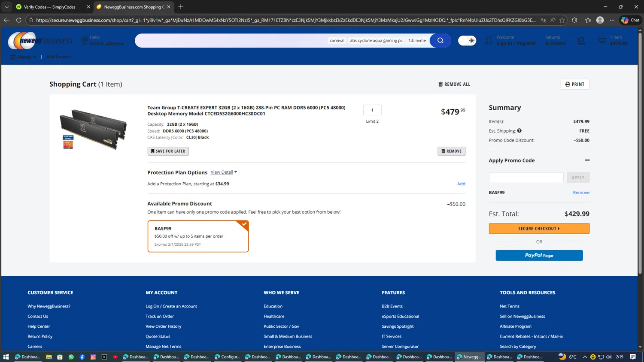The width and height of the screenshot is (644, 362).
Task: Click the '1tb nvme' search suggestion
Action: 417,40
